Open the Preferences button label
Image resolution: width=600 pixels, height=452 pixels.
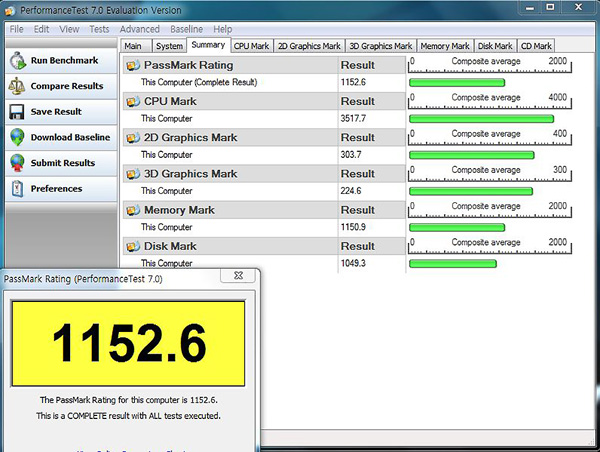[56, 189]
